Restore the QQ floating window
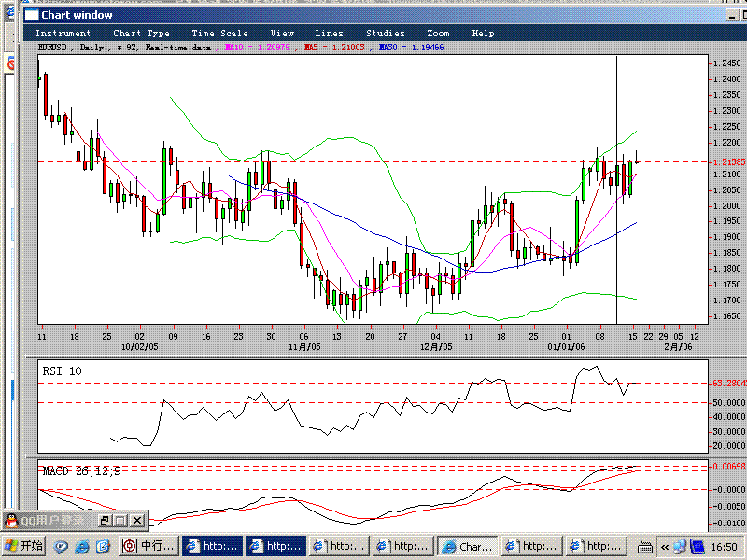 coord(105,521)
